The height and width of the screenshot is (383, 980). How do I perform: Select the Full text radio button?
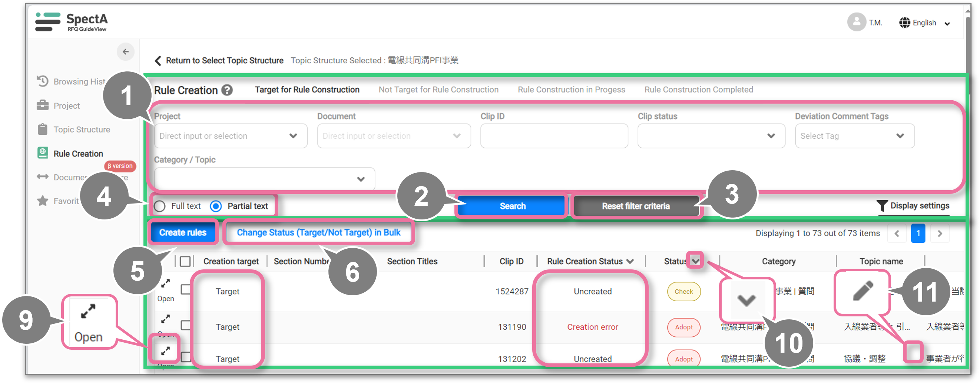pyautogui.click(x=160, y=206)
